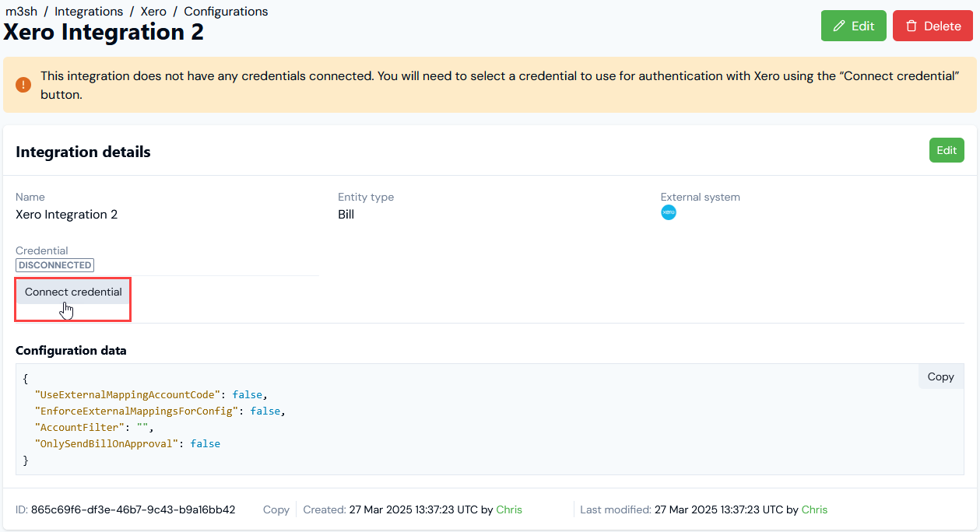This screenshot has width=980, height=532.
Task: Click the Configuration data heading
Action: [x=71, y=350]
